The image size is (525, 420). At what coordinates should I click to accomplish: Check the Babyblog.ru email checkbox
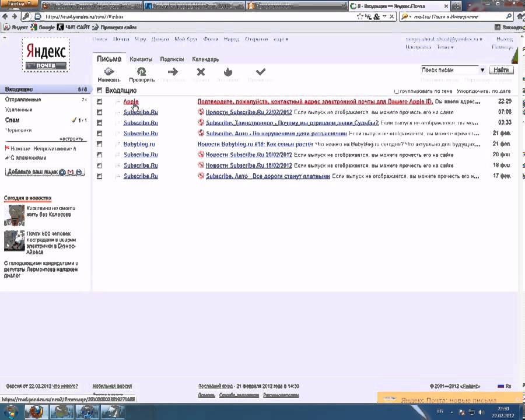click(99, 144)
